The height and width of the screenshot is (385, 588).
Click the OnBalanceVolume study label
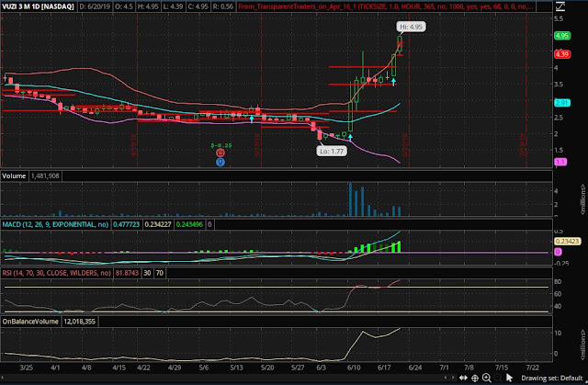(x=30, y=322)
